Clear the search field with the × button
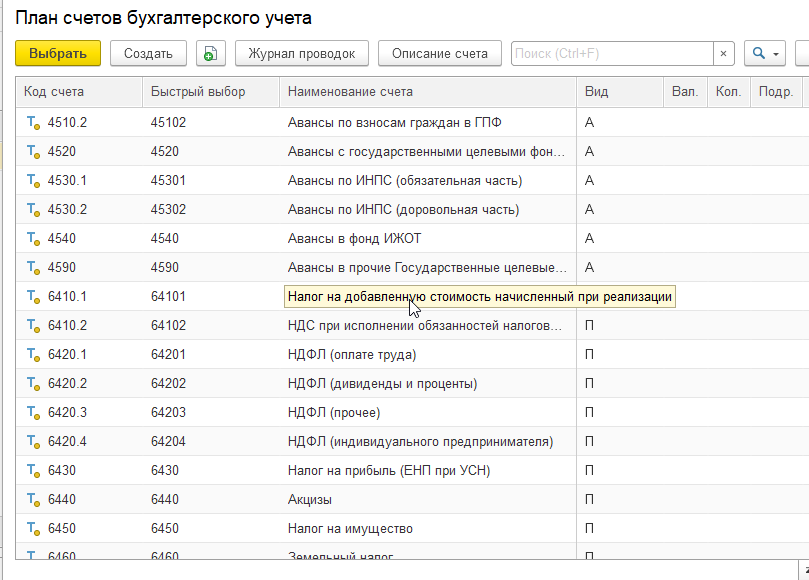 click(723, 54)
